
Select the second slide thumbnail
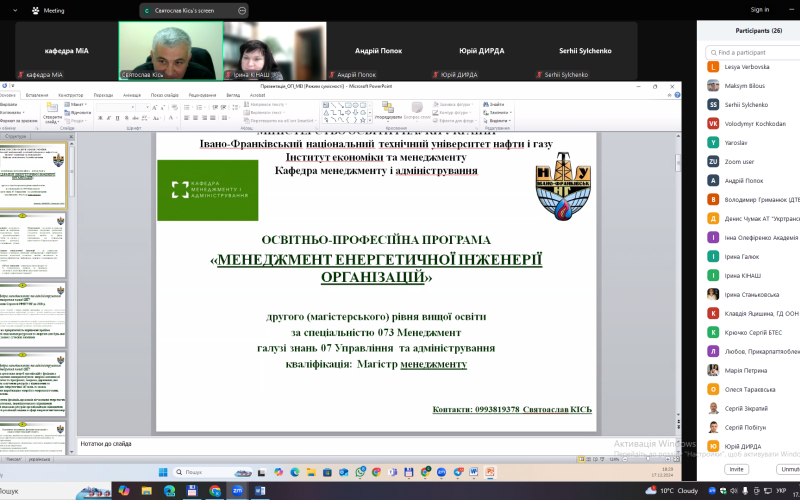coord(33,246)
